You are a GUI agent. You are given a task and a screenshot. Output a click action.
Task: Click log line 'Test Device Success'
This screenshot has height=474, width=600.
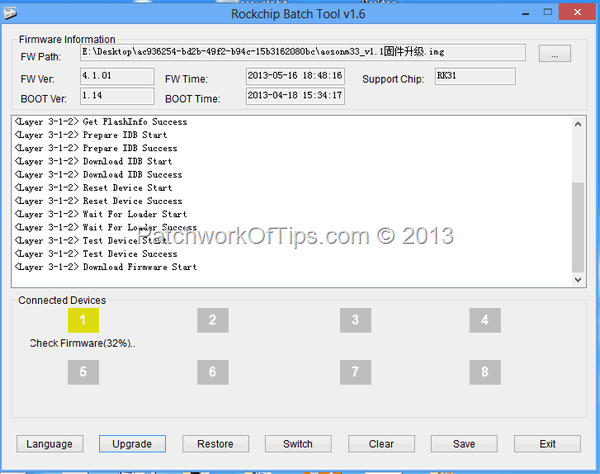(96, 254)
